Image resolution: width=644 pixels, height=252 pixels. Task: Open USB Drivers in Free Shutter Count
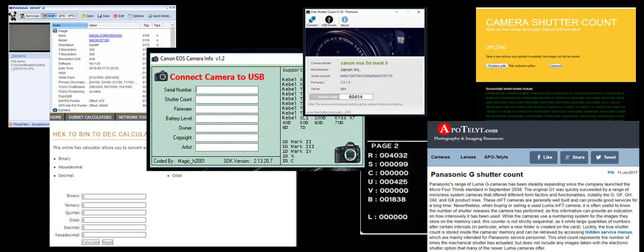(x=328, y=20)
